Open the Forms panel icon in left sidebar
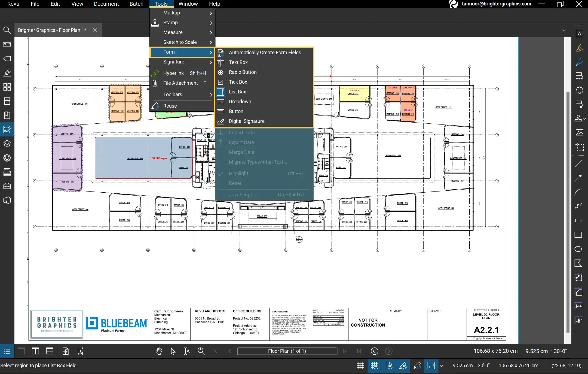 coord(7,129)
